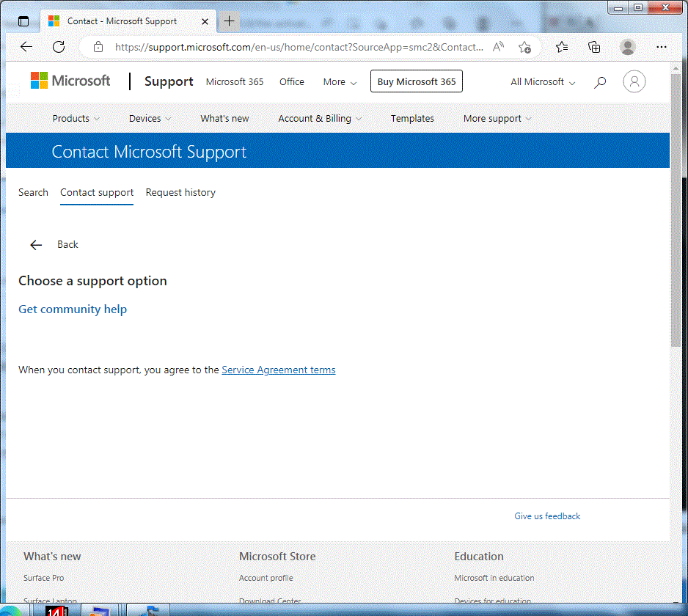Go back with the browser back arrow
The width and height of the screenshot is (688, 616).
tap(26, 47)
